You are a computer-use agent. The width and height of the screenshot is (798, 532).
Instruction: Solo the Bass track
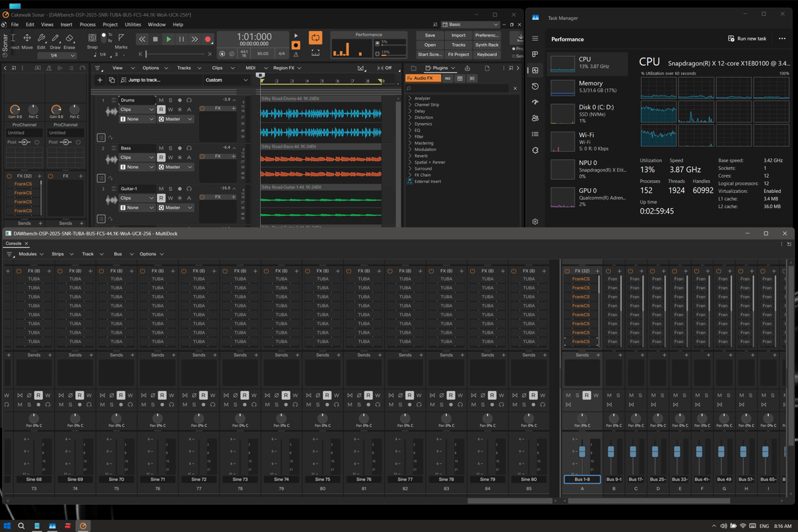pyautogui.click(x=170, y=148)
